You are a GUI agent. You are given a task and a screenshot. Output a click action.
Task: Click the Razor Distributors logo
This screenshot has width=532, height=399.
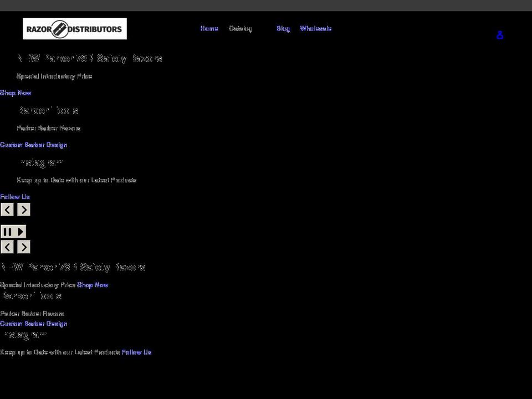75,28
